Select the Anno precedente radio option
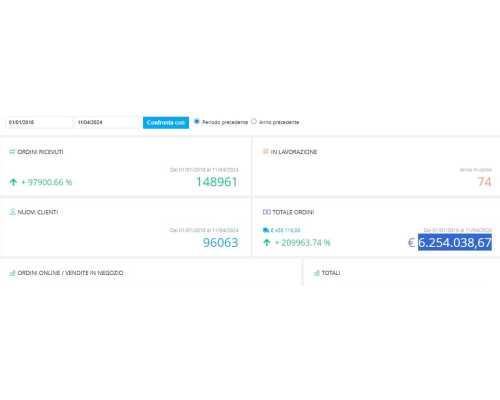This screenshot has height=400, width=500. point(254,122)
